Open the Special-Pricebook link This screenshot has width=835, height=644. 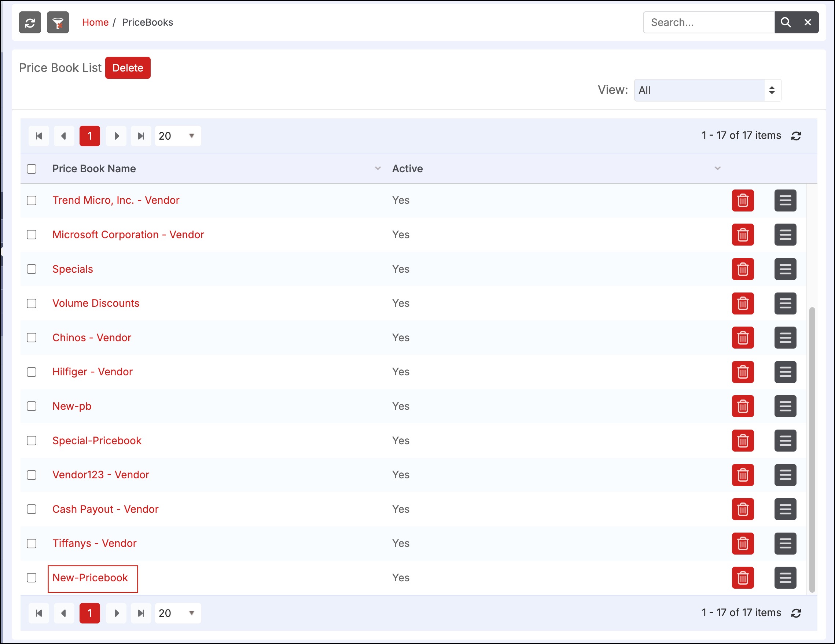pos(97,441)
